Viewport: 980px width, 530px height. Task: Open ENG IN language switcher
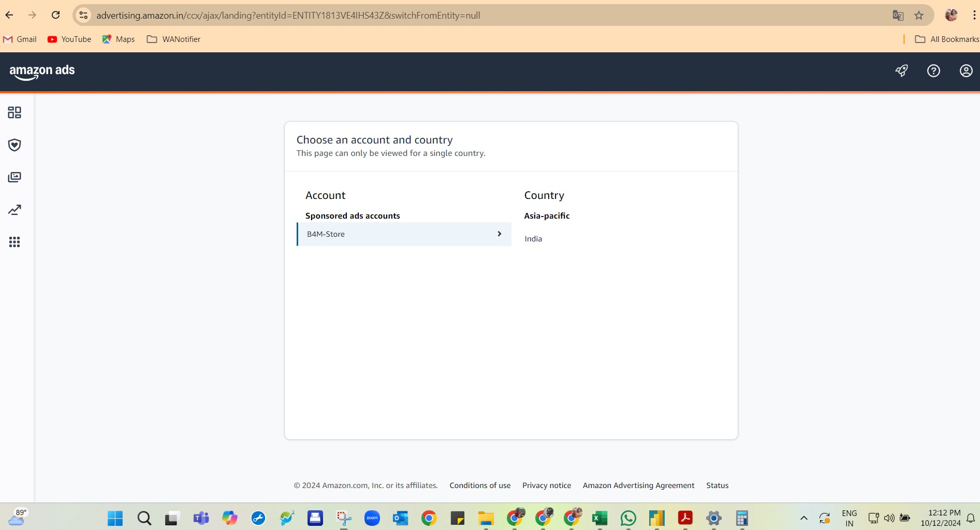[x=850, y=518]
